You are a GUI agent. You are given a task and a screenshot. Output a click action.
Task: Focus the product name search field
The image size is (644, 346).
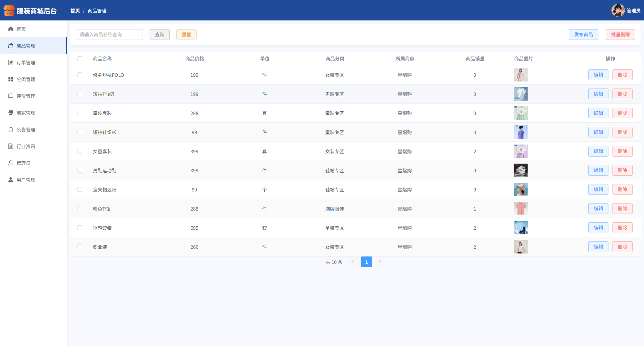109,35
